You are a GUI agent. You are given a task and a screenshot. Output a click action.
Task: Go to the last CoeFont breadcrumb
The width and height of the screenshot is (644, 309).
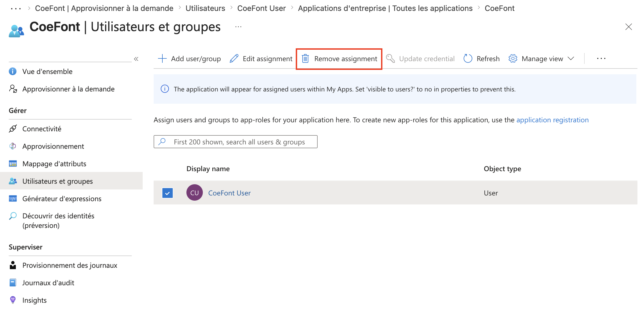click(x=500, y=8)
